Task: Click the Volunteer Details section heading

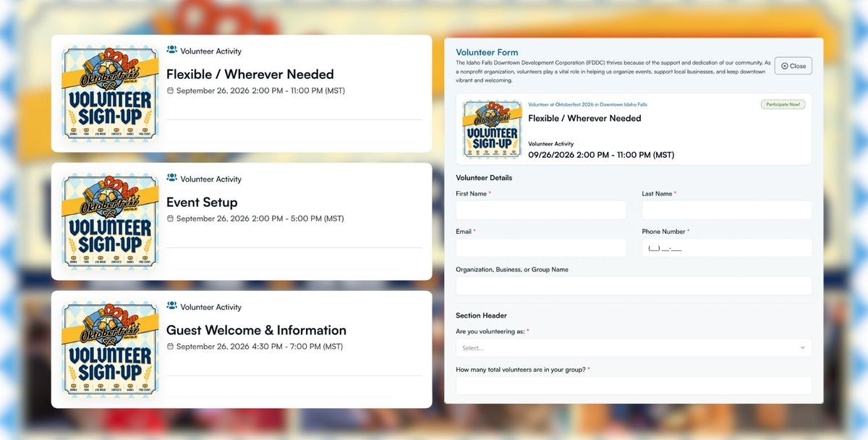Action: [484, 178]
